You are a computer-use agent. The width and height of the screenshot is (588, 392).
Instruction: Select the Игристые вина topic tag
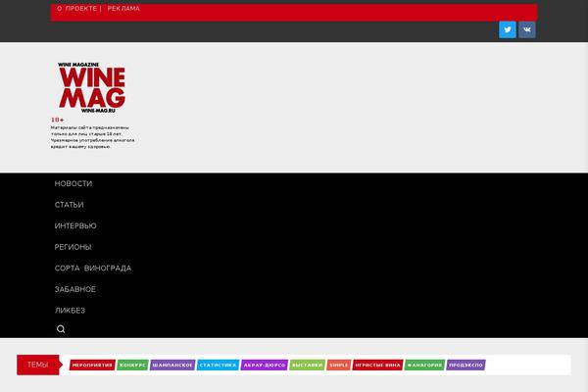(377, 365)
